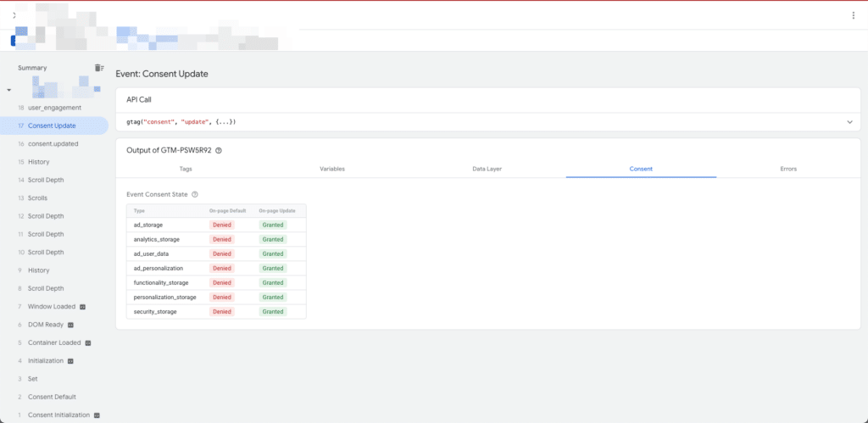Click the Granted badge in functionality_storage row
The height and width of the screenshot is (423, 868).
273,283
